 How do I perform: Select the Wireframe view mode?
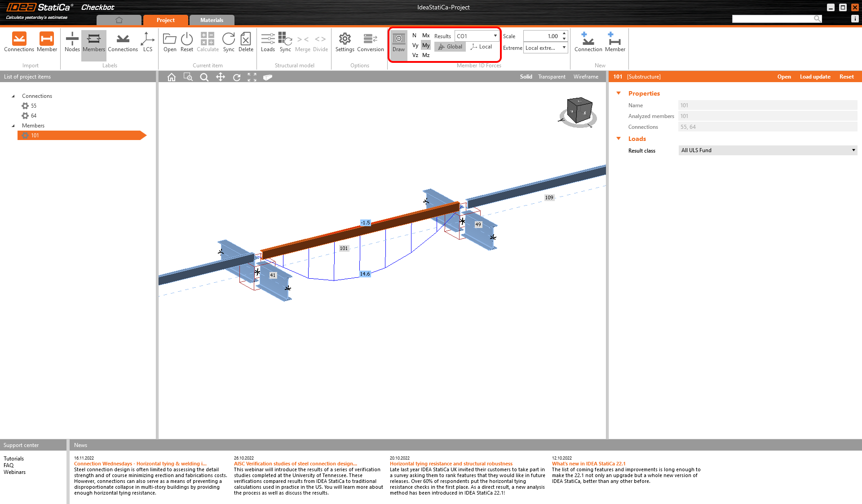click(x=586, y=77)
